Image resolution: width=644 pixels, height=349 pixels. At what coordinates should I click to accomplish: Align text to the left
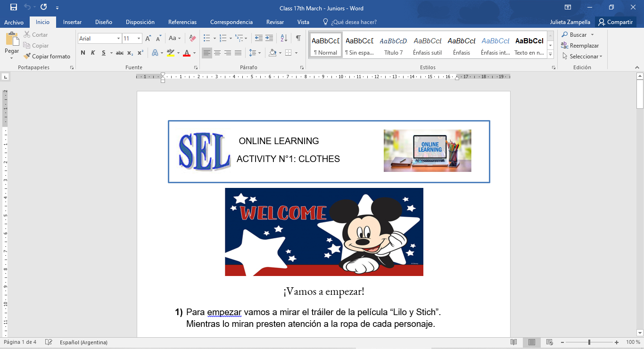(207, 53)
